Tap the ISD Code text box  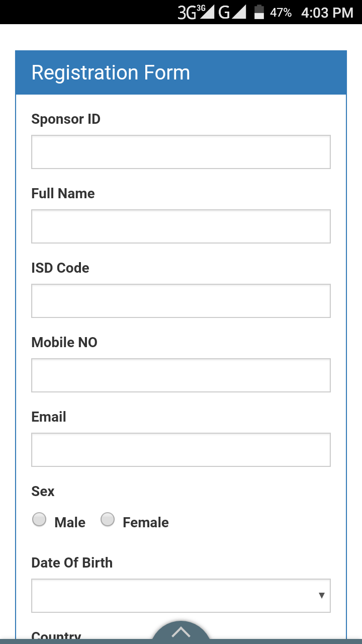(181, 301)
